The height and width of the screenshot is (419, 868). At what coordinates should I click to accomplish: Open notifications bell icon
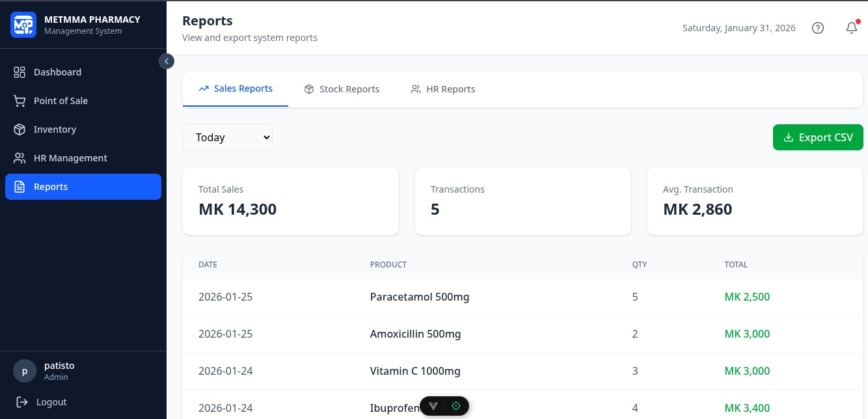852,28
